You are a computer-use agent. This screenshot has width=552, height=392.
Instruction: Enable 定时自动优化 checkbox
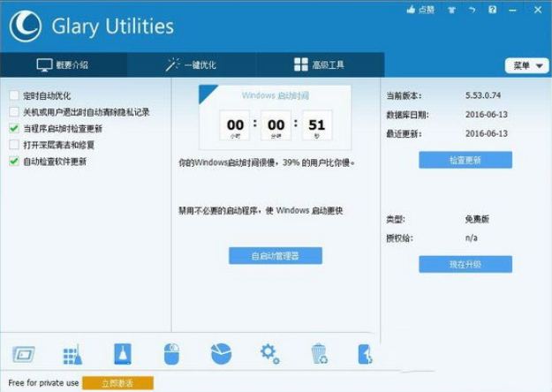[14, 95]
